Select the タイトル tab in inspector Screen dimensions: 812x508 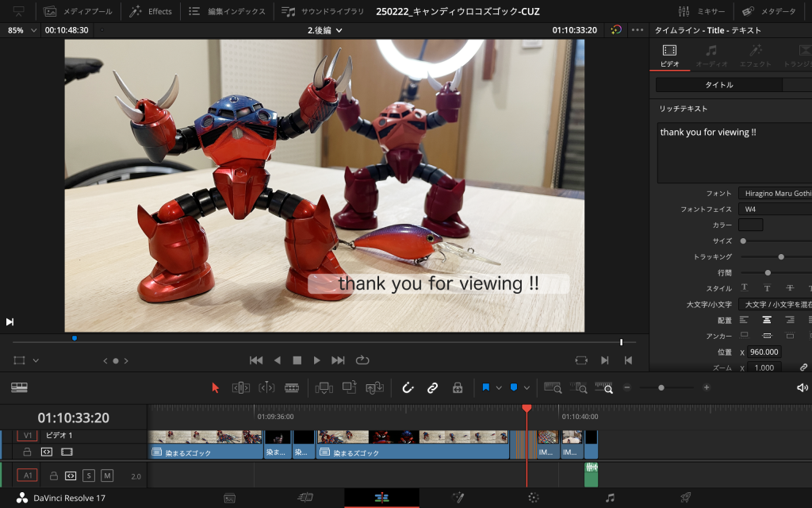pos(718,85)
